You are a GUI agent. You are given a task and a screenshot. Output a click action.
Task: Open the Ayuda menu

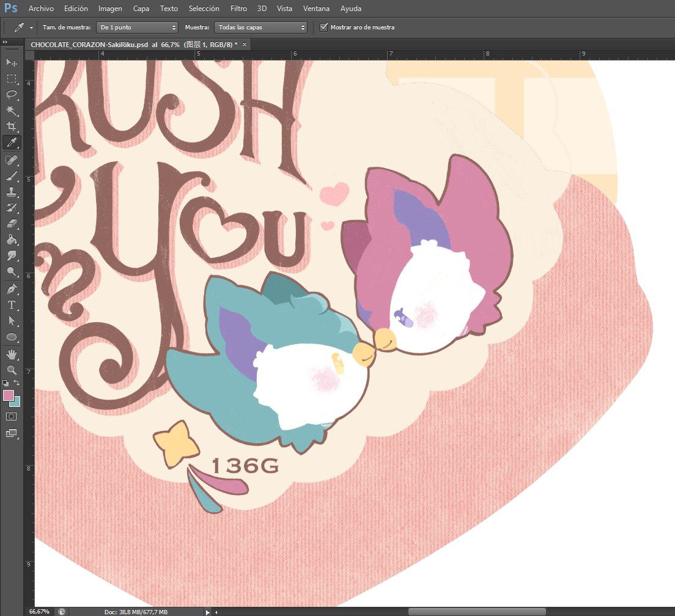(350, 8)
